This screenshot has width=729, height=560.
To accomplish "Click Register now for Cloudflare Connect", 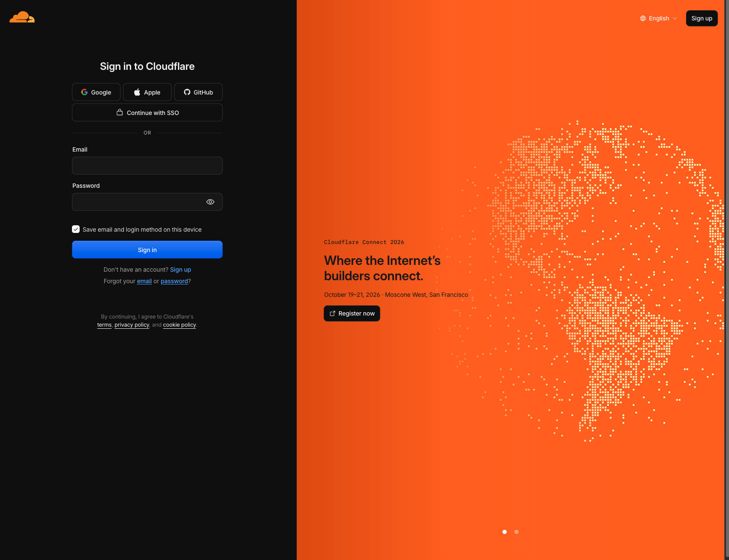I will [352, 313].
